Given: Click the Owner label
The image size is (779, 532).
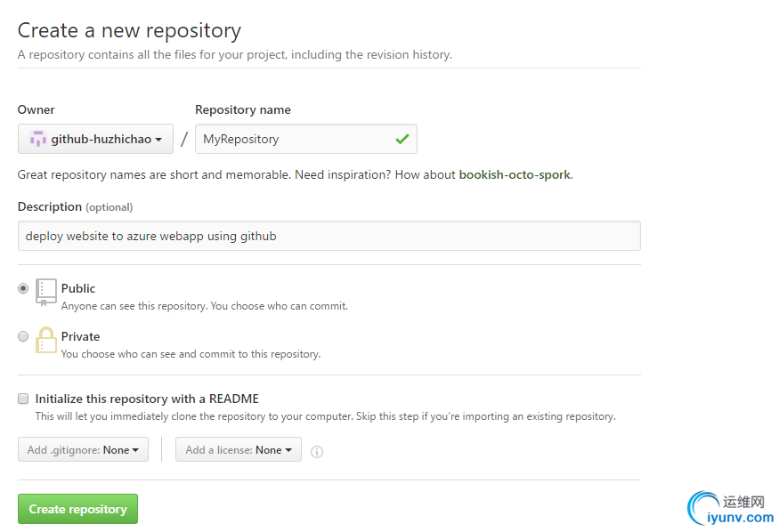Looking at the screenshot, I should pos(37,109).
